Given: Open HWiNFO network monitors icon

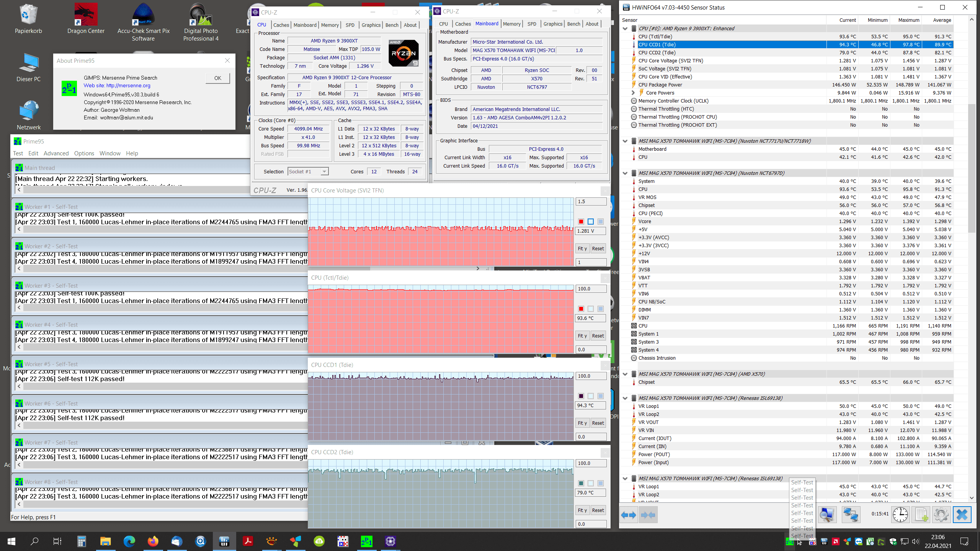Looking at the screenshot, I should [x=851, y=515].
